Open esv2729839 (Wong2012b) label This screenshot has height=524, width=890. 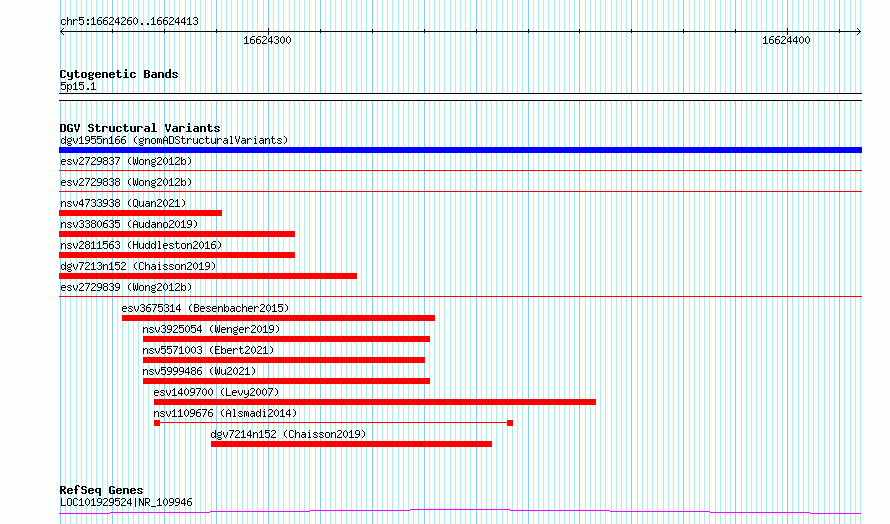pos(126,287)
